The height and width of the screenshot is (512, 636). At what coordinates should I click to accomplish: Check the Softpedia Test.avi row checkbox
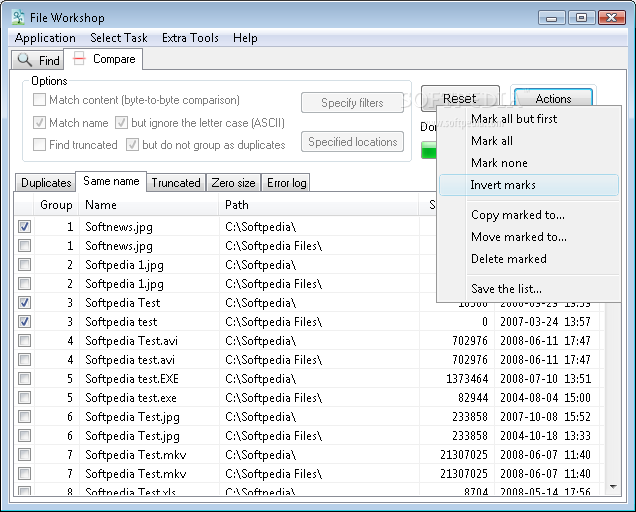click(24, 340)
